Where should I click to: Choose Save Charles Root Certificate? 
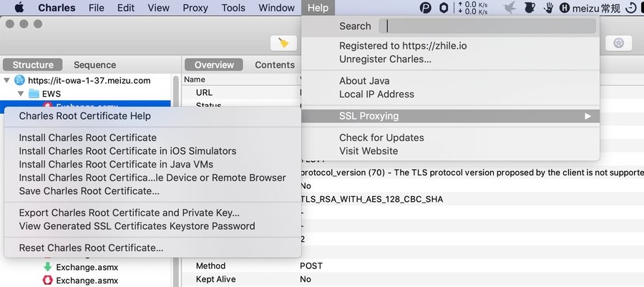click(x=89, y=191)
